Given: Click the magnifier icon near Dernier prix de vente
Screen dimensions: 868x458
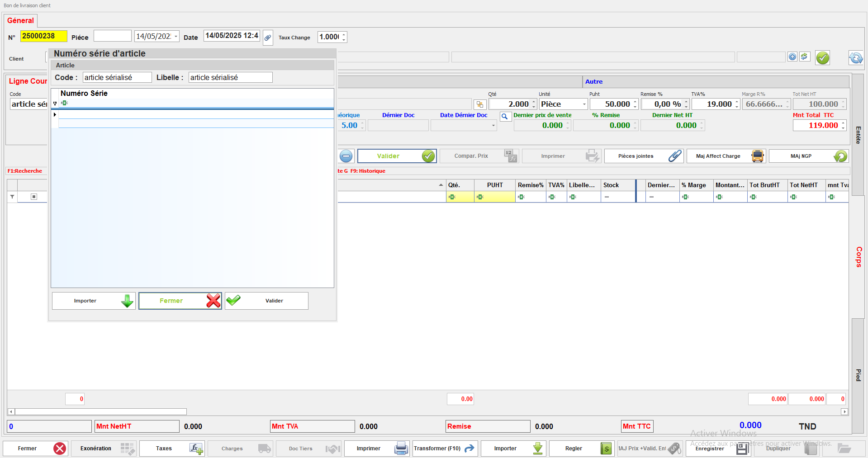Looking at the screenshot, I should 505,117.
